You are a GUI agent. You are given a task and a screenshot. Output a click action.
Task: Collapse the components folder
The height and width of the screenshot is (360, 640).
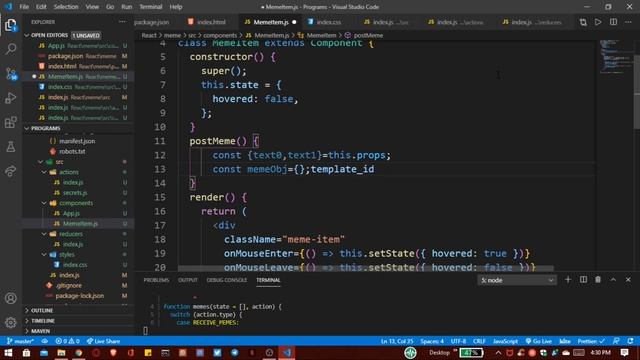(x=44, y=203)
